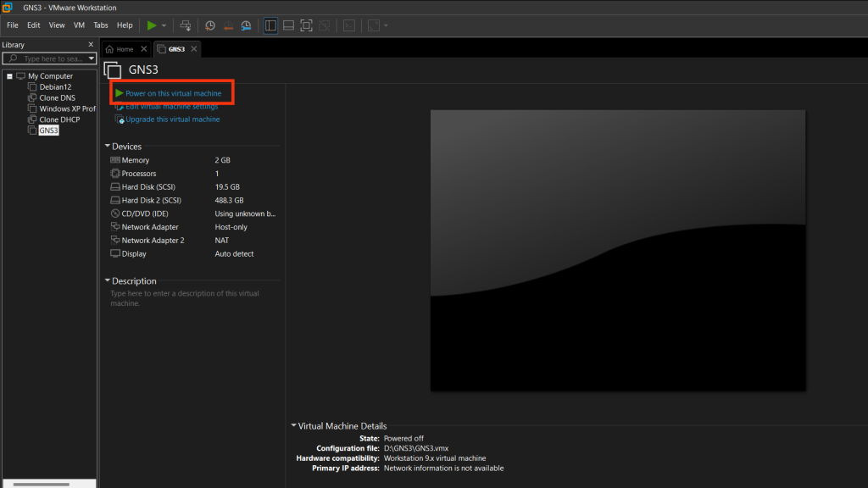
Task: Click the library search input field
Action: (x=51, y=58)
